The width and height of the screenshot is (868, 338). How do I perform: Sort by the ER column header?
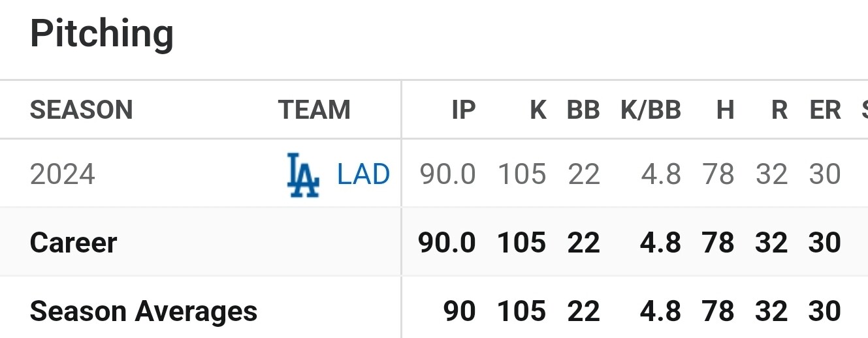click(825, 110)
